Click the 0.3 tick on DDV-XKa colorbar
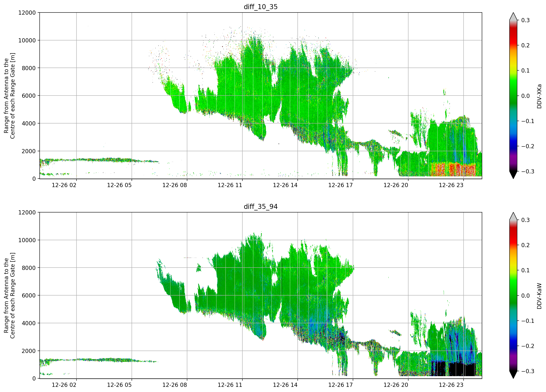This screenshot has height=392, width=546. 525,20
